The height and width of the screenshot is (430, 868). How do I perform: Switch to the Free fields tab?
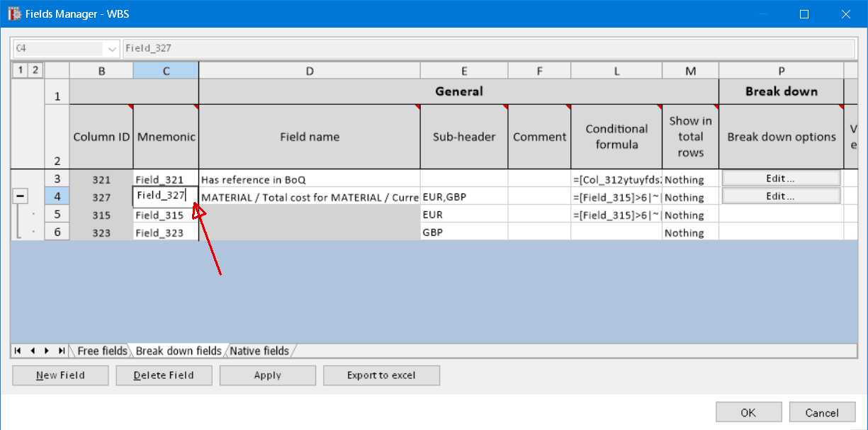tap(102, 351)
